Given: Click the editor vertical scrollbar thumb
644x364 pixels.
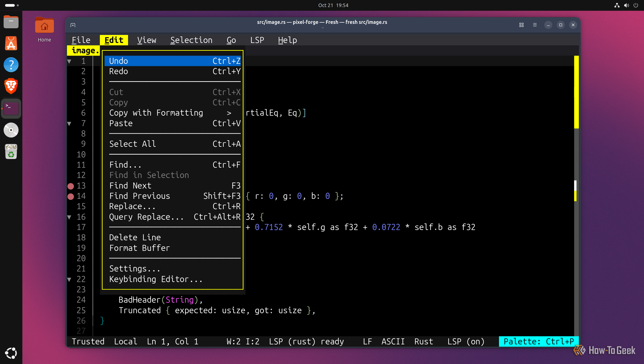Looking at the screenshot, I should pos(576,92).
